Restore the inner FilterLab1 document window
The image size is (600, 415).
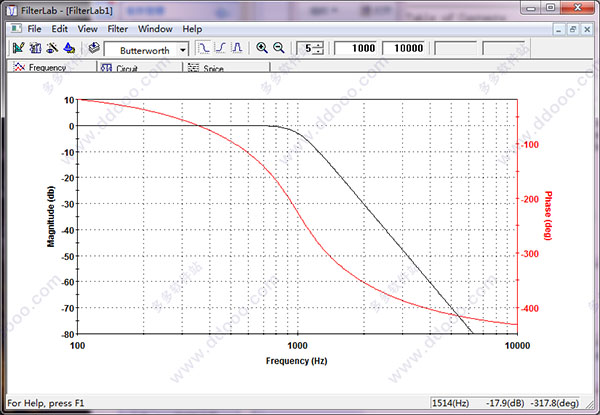point(573,29)
